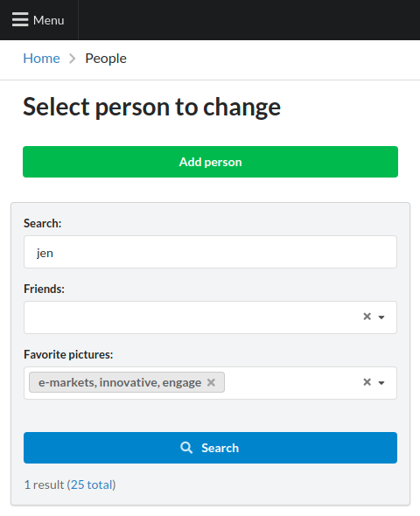Select the e-markets, innovative, engage chip
Viewport: 420px width, 516px height.
point(120,382)
